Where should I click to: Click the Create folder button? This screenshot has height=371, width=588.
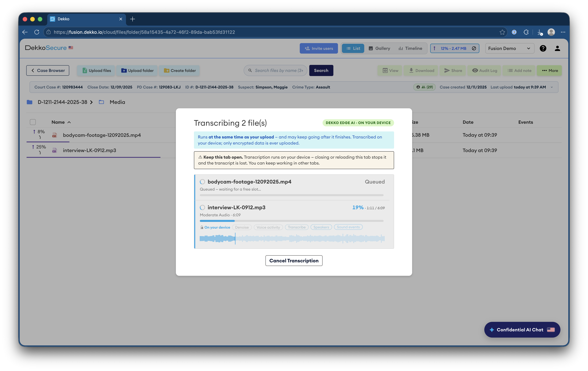(x=179, y=70)
